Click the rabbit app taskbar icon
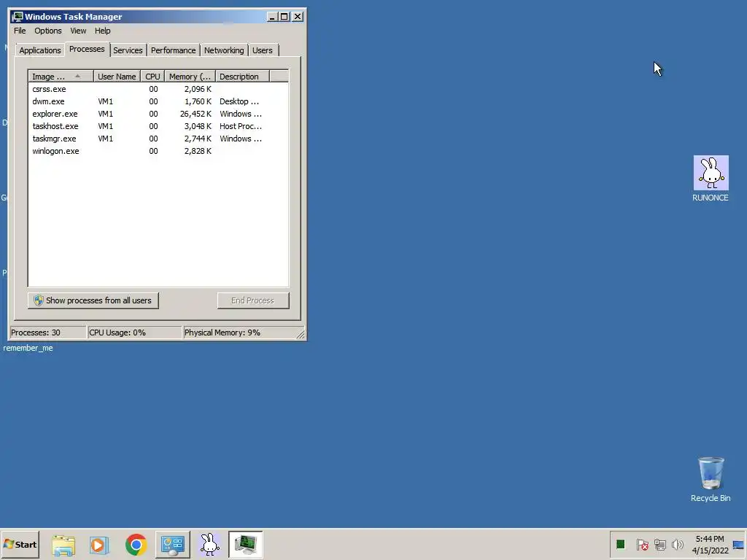This screenshot has width=747, height=560. [209, 545]
